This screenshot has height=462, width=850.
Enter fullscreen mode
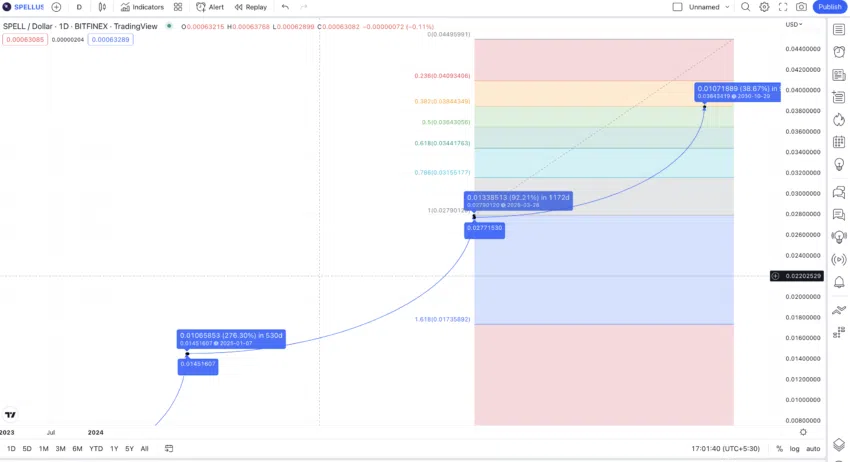coord(783,7)
